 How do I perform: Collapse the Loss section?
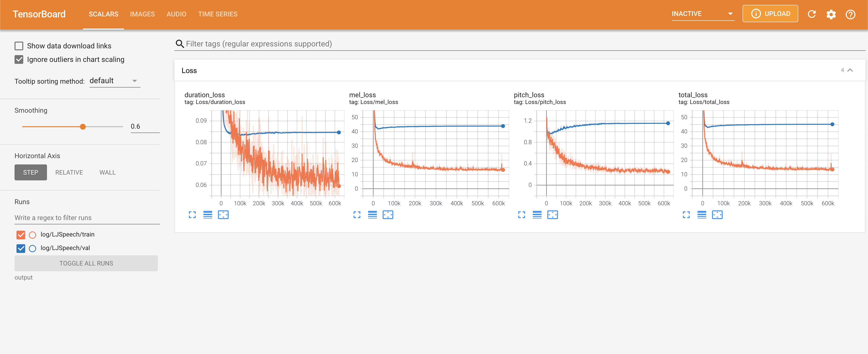point(850,70)
